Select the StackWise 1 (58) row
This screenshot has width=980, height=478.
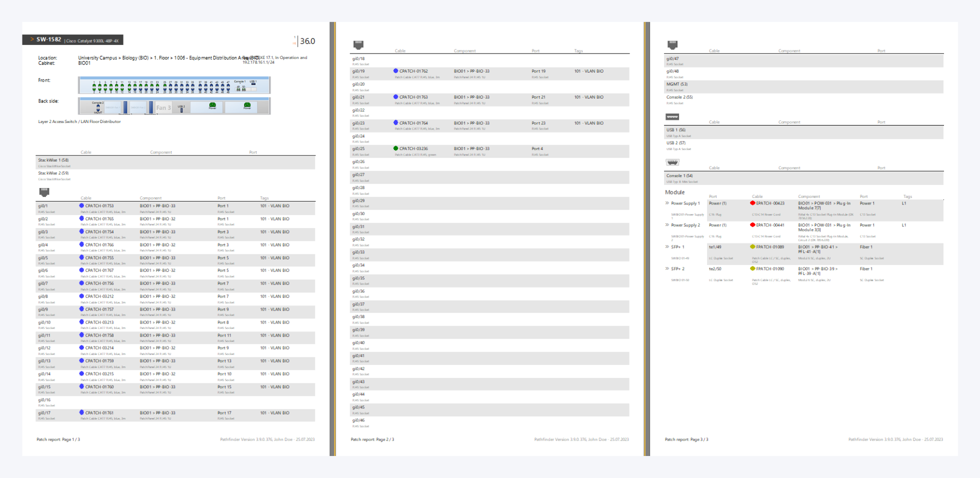point(175,162)
